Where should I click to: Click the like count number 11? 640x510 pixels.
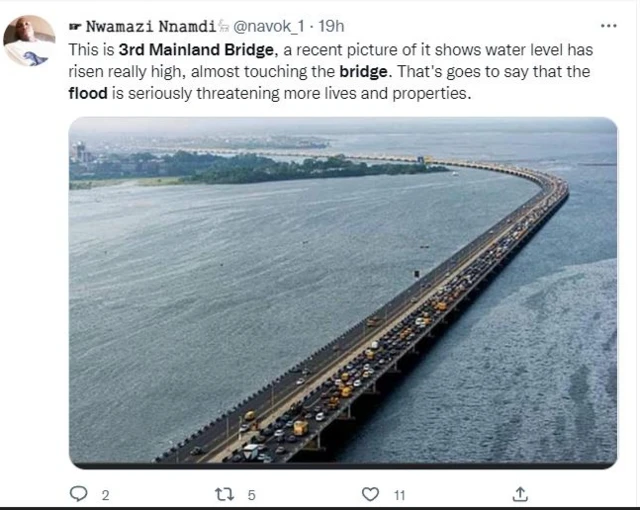click(398, 494)
